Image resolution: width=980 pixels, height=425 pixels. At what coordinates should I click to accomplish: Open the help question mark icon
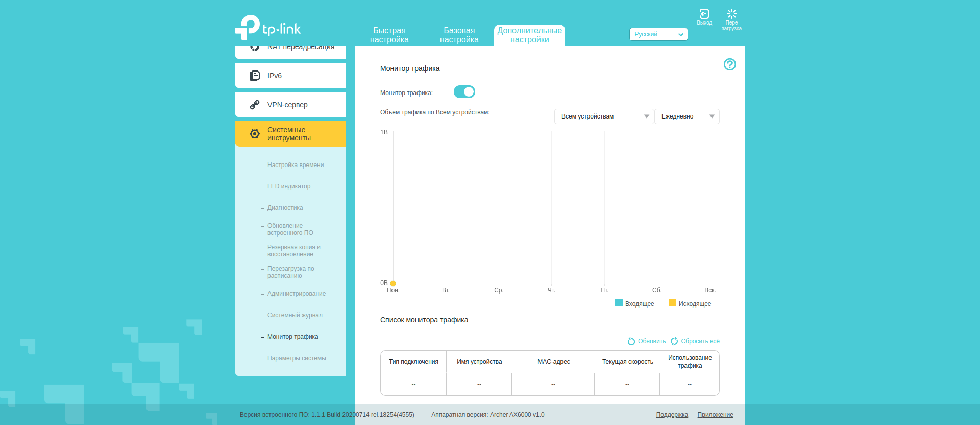[729, 64]
